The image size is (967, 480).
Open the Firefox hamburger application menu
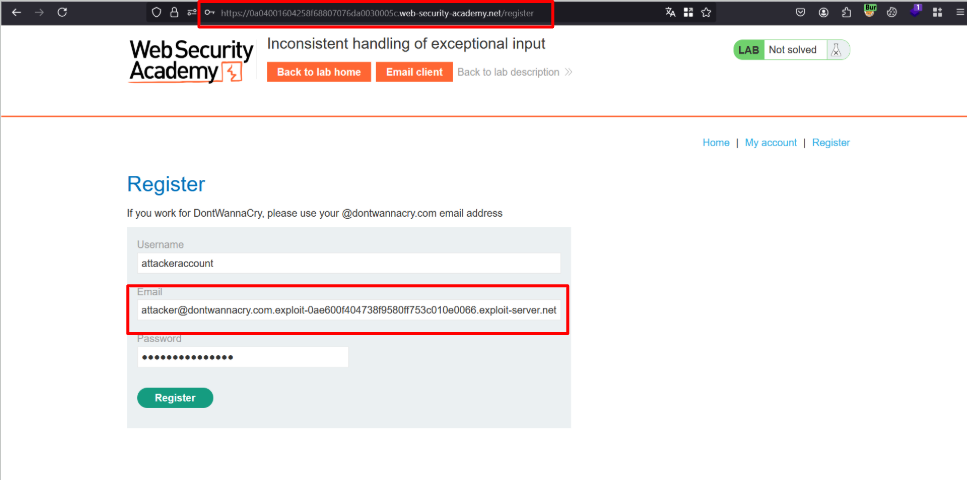958,12
